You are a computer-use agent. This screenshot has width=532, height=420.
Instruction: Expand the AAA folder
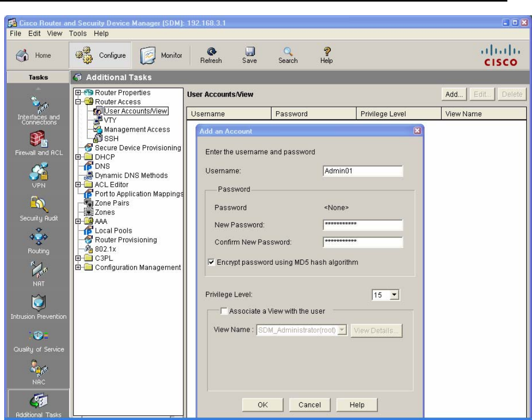(78, 221)
